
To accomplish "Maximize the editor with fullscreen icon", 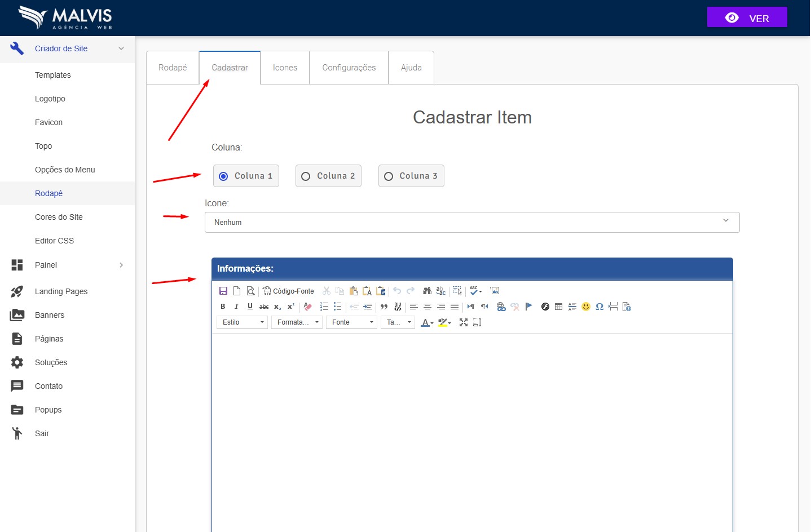I will click(x=464, y=322).
